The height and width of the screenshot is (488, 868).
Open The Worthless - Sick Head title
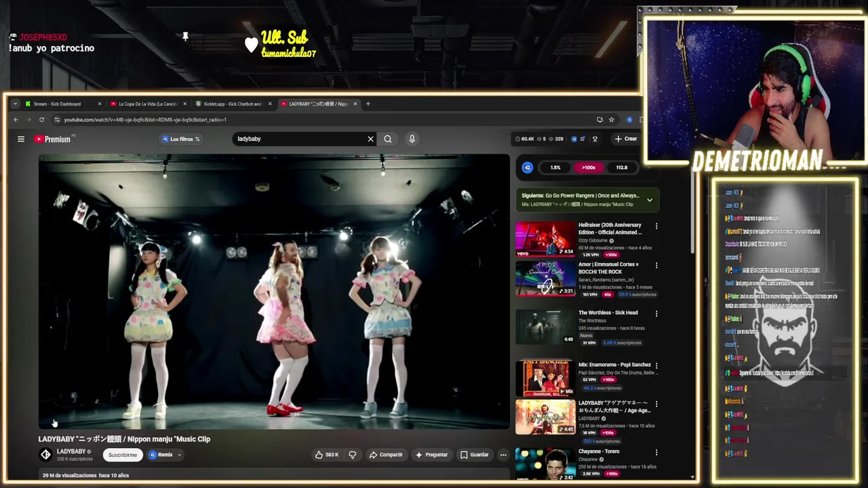click(x=608, y=312)
